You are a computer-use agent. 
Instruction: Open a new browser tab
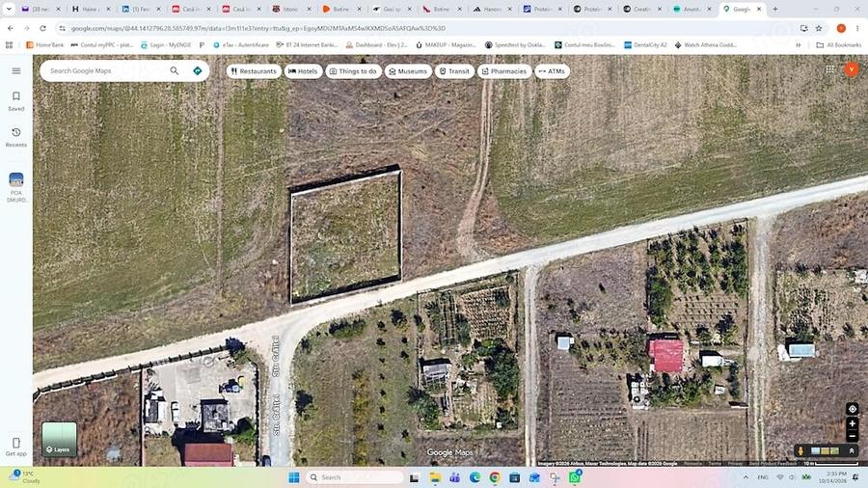tap(775, 9)
